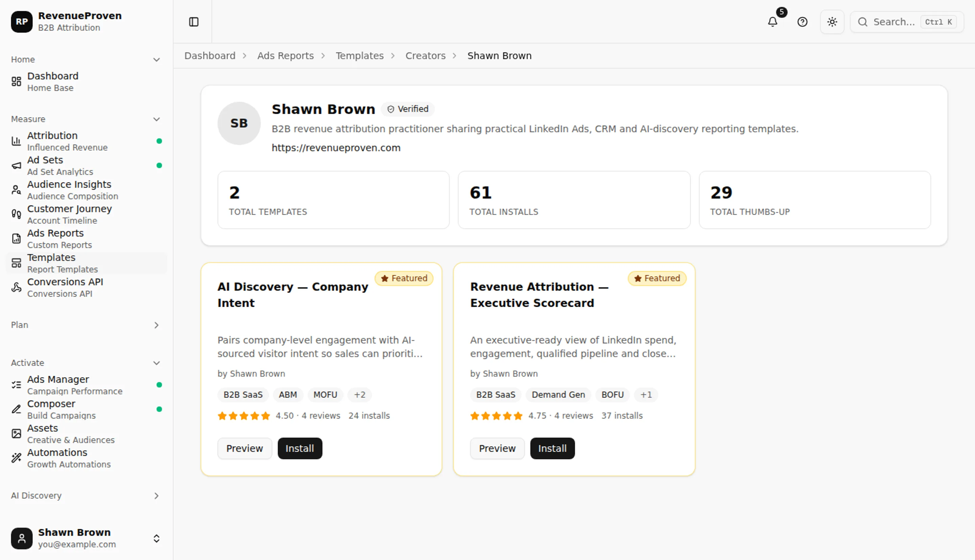Viewport: 975px width, 560px height.
Task: Toggle light/dark theme sun icon
Action: pos(832,22)
